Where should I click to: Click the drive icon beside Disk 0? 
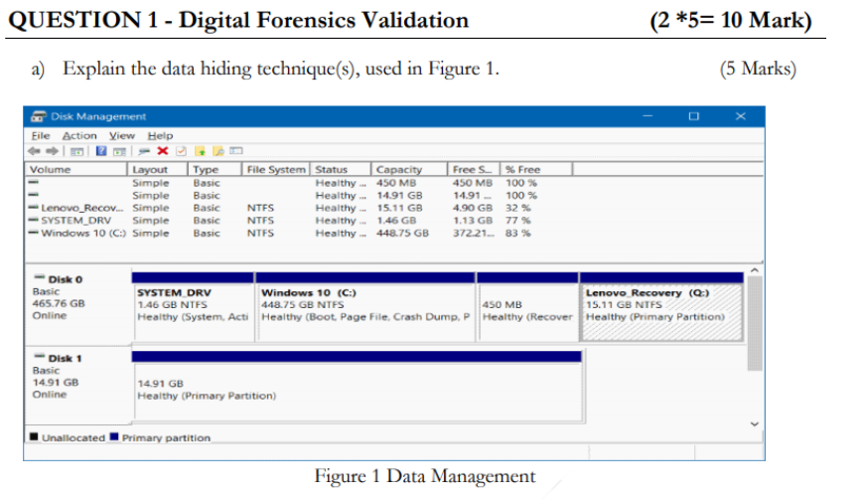40,277
